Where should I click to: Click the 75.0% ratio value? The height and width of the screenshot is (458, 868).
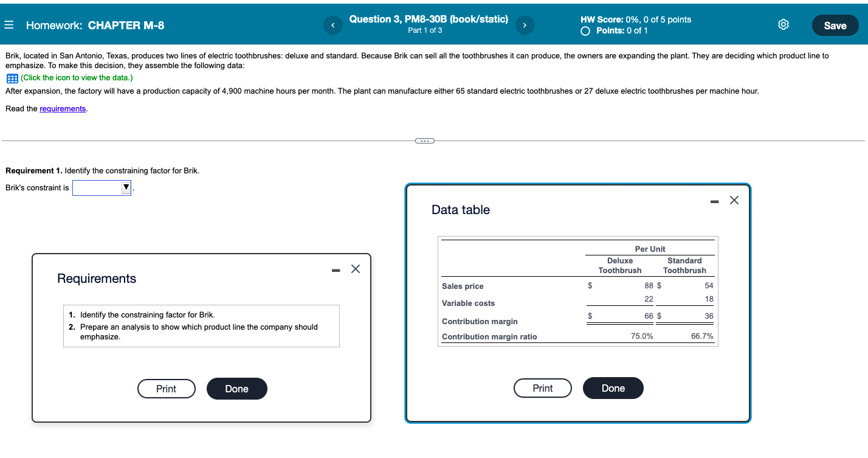click(x=642, y=336)
